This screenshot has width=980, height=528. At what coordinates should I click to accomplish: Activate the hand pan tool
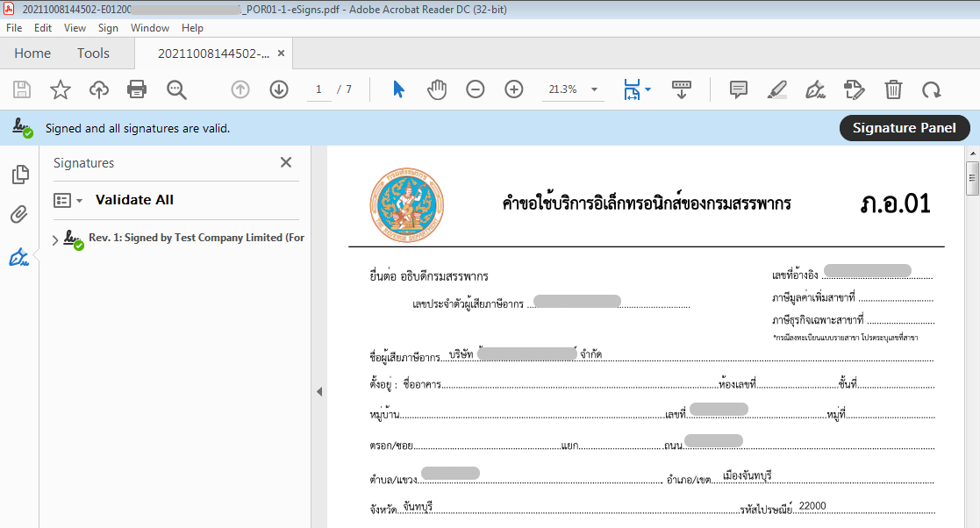[x=437, y=89]
